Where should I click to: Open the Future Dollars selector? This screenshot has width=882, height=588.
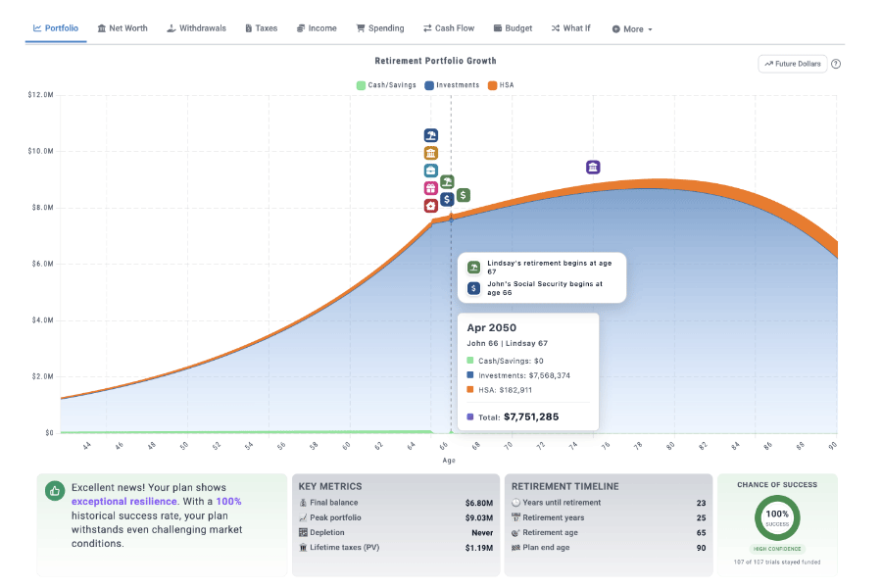pyautogui.click(x=792, y=62)
